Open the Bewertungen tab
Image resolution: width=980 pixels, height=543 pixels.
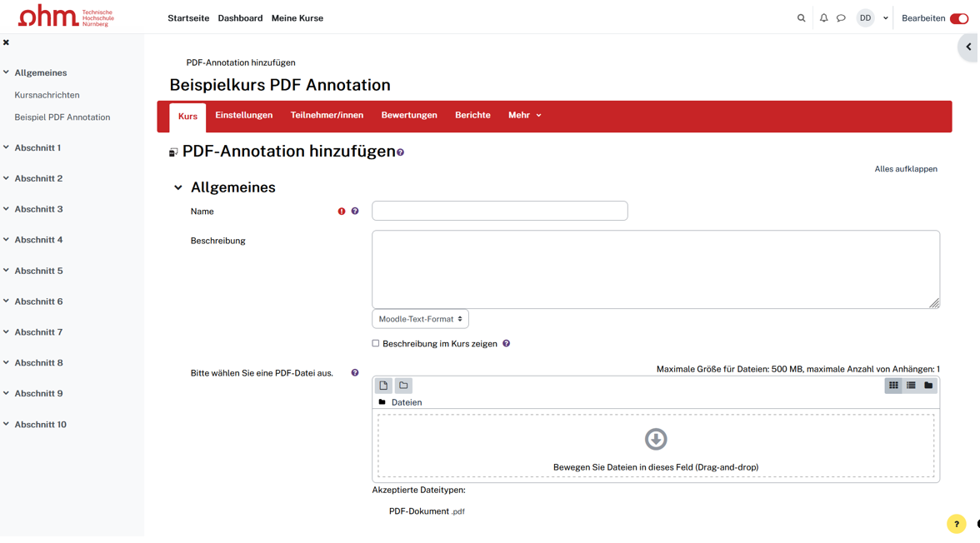pyautogui.click(x=410, y=116)
